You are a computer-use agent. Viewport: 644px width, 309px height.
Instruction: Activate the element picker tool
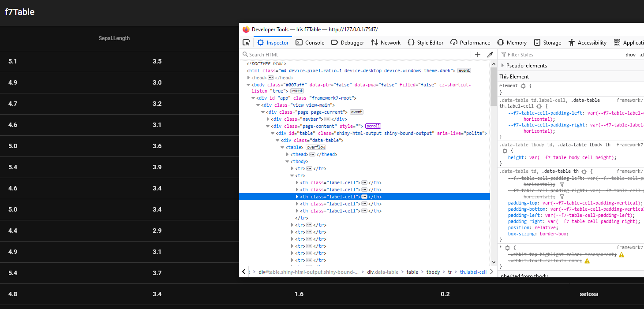246,42
